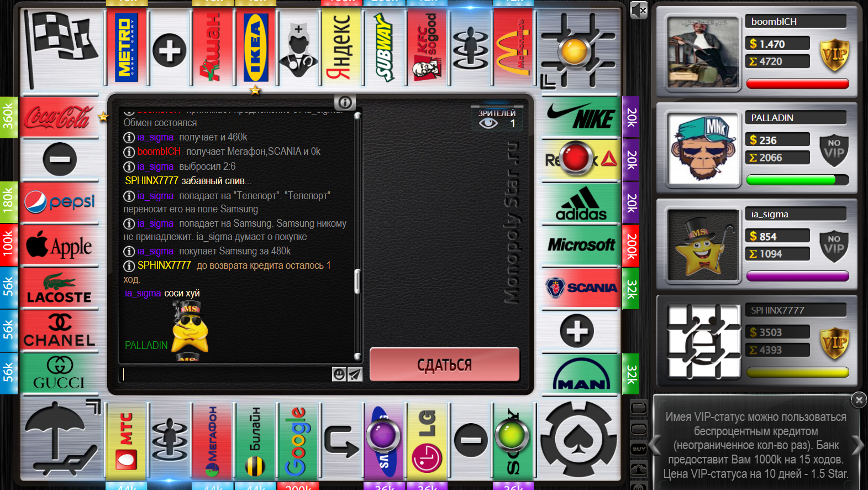Click the chat log scrollbar handle
The image size is (868, 490).
(357, 281)
